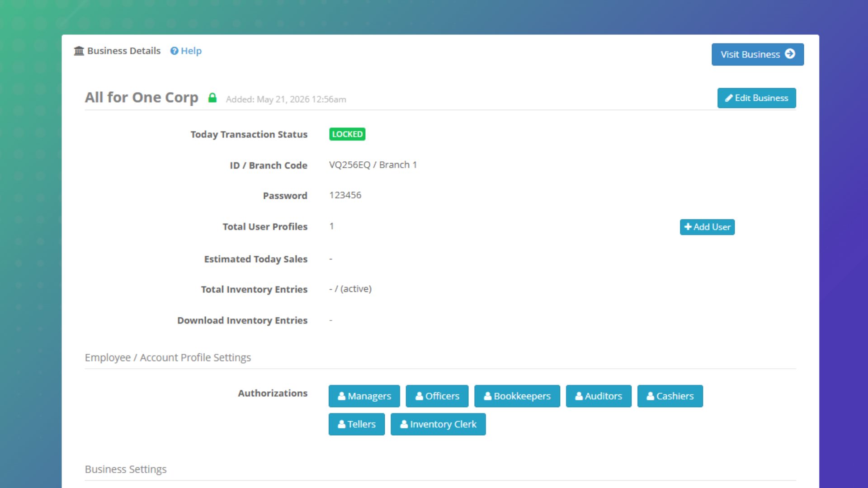The image size is (868, 488).
Task: Click the Edit Business button
Action: (757, 98)
